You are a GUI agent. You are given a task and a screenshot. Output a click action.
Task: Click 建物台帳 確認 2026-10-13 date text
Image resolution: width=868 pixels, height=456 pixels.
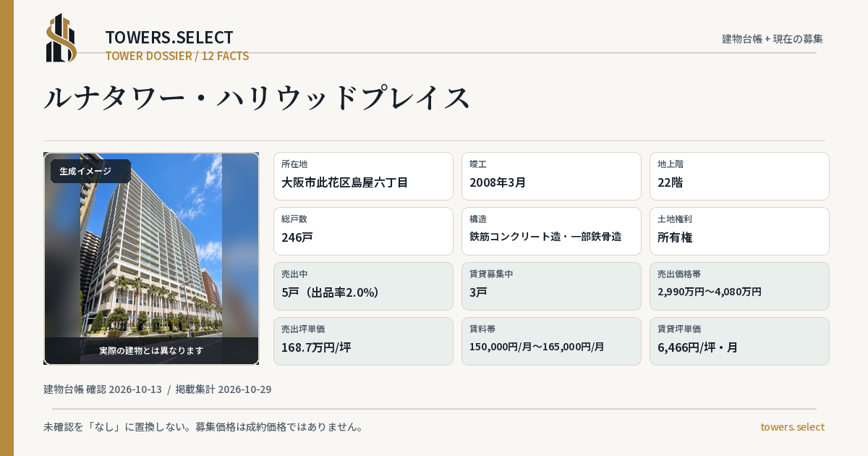(x=103, y=389)
